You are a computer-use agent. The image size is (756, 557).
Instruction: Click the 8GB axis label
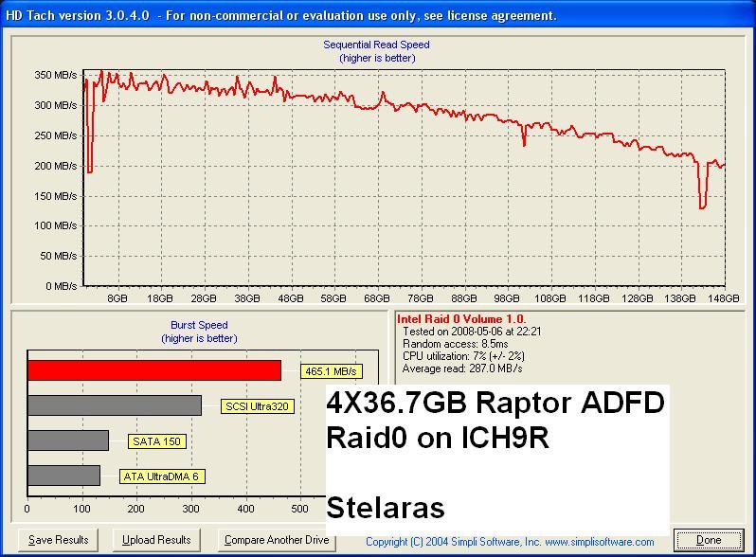117,298
